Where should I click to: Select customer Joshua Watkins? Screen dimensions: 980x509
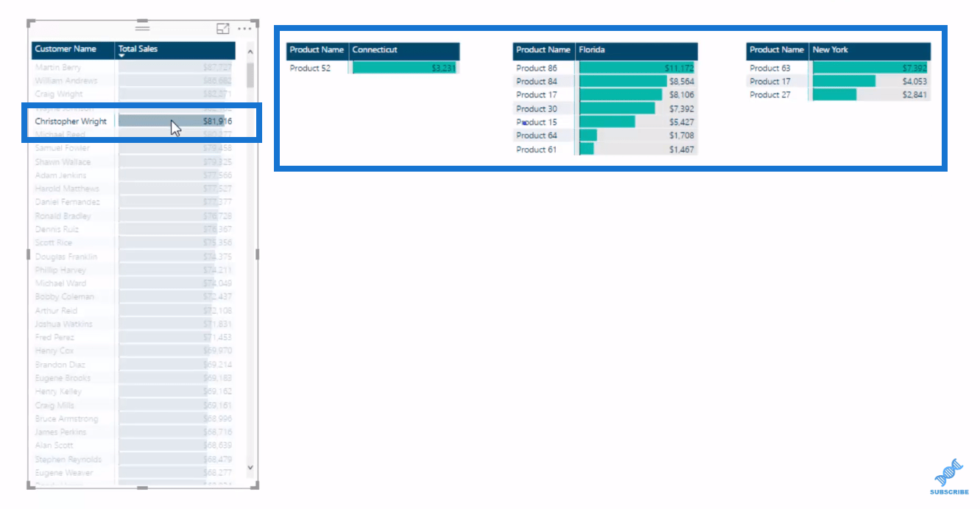[x=63, y=324]
